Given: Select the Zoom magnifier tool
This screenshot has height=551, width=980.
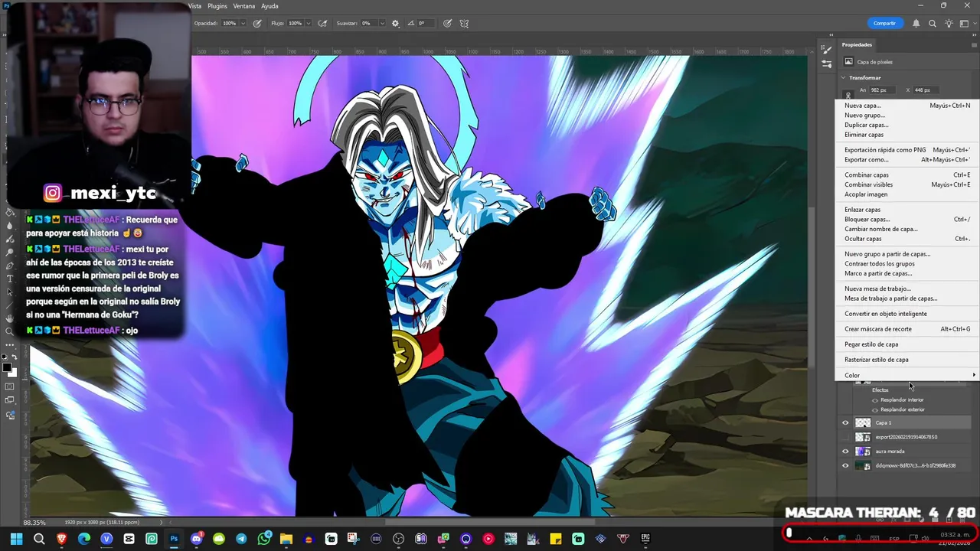Looking at the screenshot, I should pyautogui.click(x=9, y=331).
